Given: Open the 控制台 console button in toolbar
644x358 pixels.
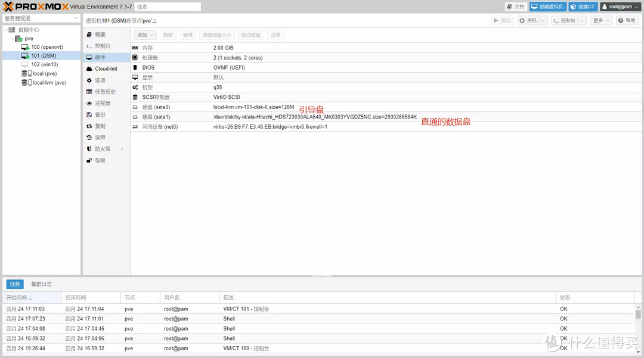Looking at the screenshot, I should 564,20.
